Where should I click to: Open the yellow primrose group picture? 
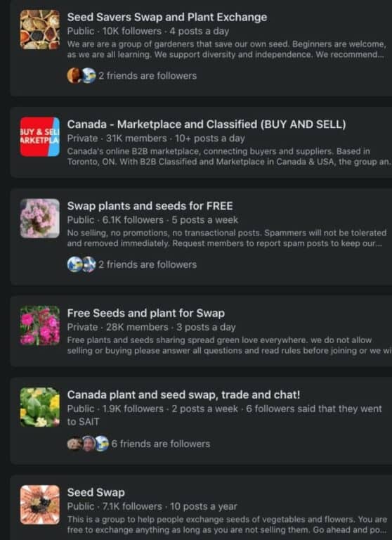tap(40, 407)
